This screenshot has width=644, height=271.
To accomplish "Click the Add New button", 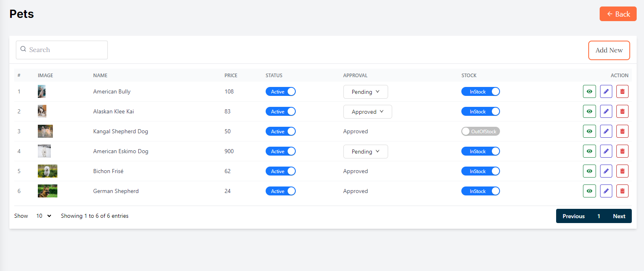I will point(609,50).
